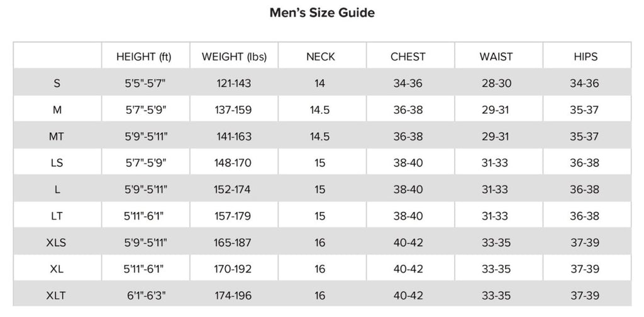Click the CHEST column header
The width and height of the screenshot is (644, 317).
tap(408, 57)
